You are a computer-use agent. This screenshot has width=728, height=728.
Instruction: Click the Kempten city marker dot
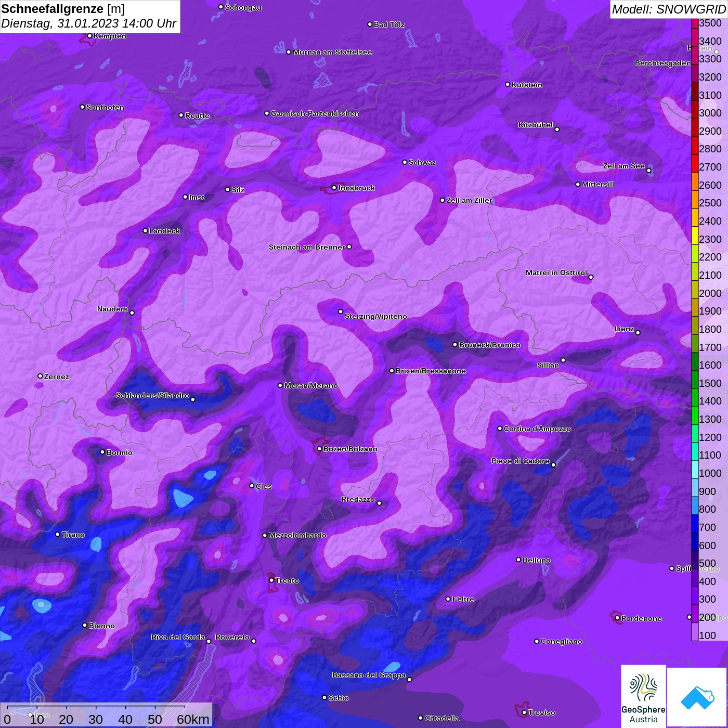[x=89, y=36]
